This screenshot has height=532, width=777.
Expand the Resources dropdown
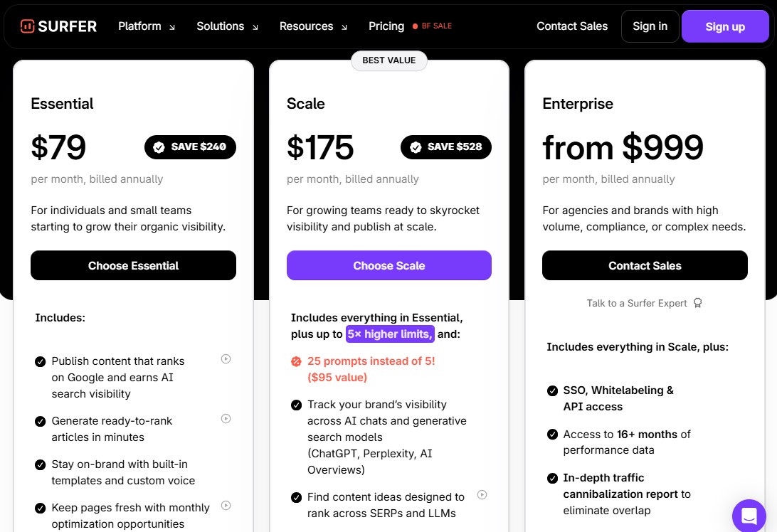[312, 26]
